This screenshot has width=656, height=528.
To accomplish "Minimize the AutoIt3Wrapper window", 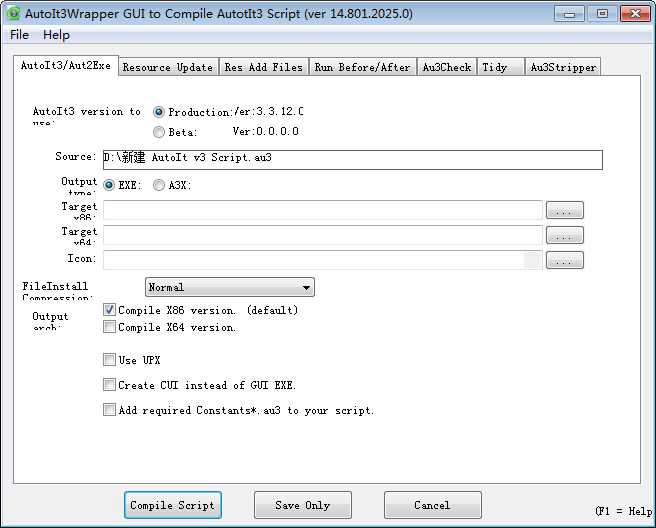I will coord(569,14).
